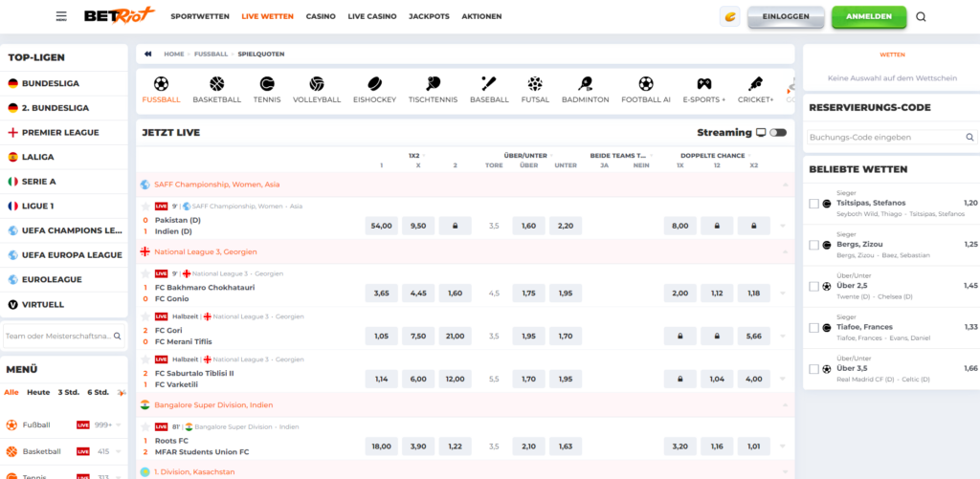Open the Casino menu item
Screen dimensions: 980x479
321,16
